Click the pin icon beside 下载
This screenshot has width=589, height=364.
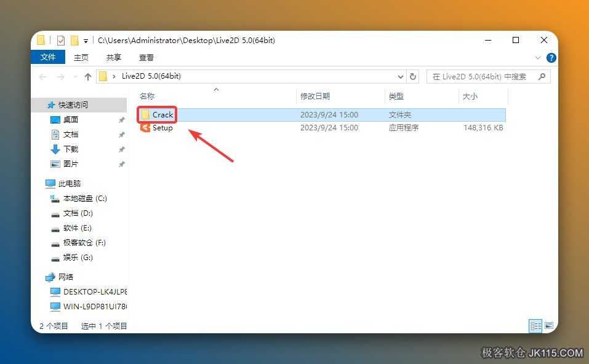tap(121, 149)
